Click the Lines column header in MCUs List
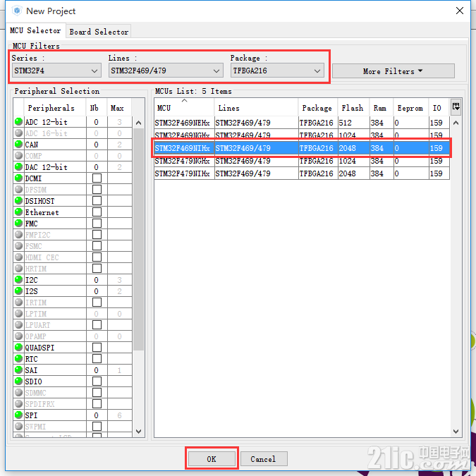This screenshot has width=476, height=476. click(256, 107)
